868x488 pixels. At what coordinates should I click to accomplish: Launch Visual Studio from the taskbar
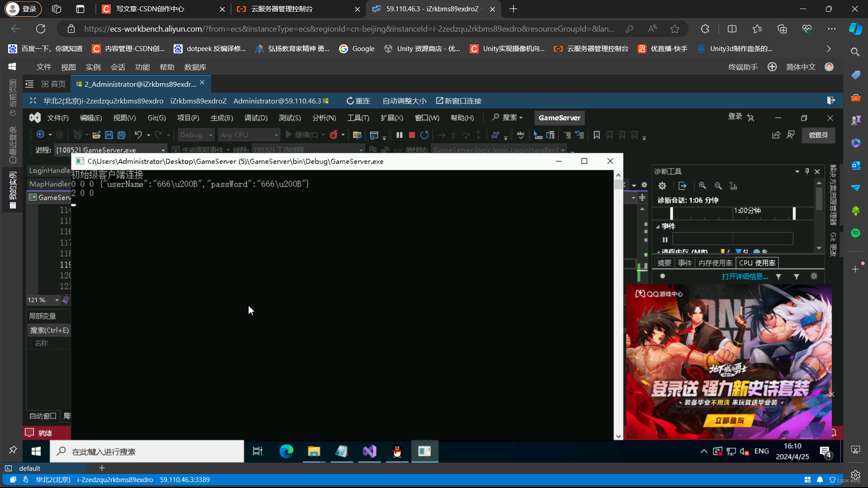[369, 451]
